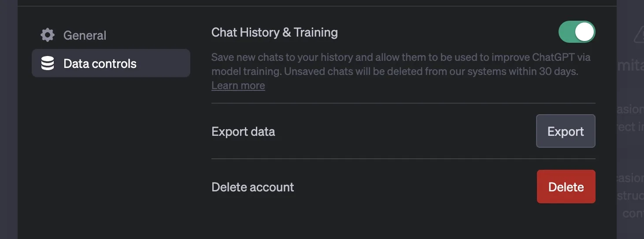The width and height of the screenshot is (644, 239).
Task: Click the white knob of the green switch
Action: [x=585, y=32]
